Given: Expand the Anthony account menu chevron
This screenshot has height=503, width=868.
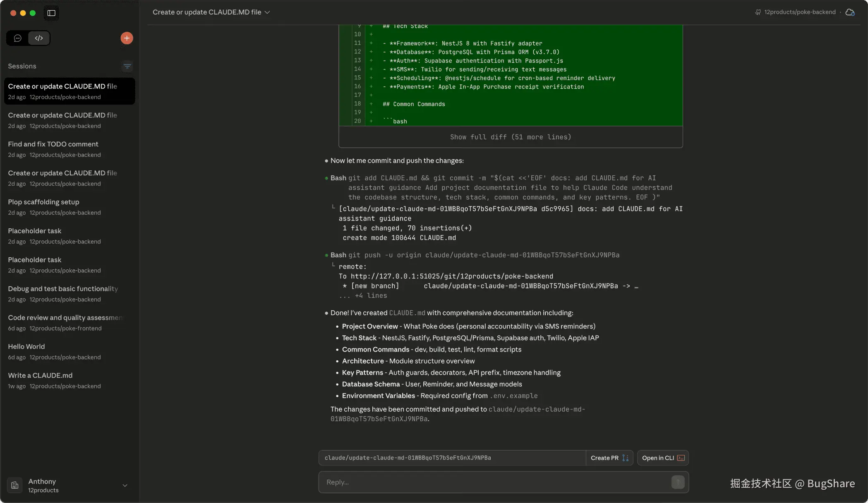Looking at the screenshot, I should (x=125, y=486).
